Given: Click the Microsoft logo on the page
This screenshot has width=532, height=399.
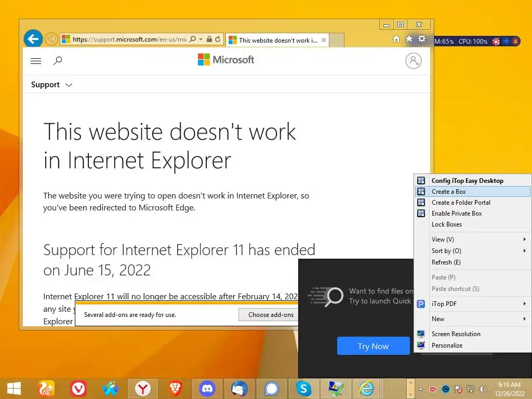Looking at the screenshot, I should click(226, 60).
